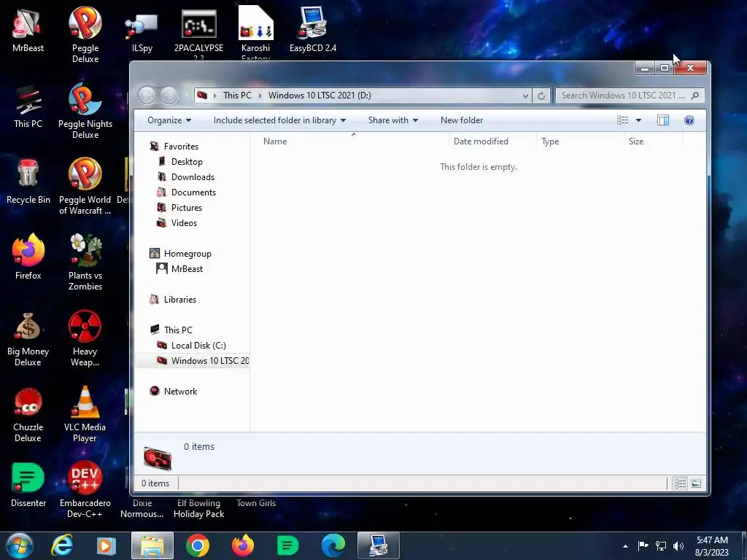Show the preview pane in Explorer
Viewport: 747px width, 560px height.
pos(662,120)
